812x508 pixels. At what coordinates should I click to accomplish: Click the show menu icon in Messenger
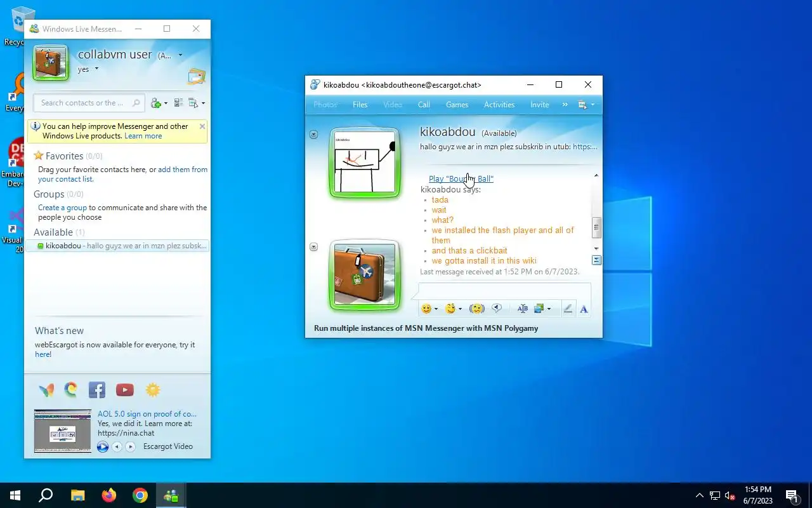(193, 103)
